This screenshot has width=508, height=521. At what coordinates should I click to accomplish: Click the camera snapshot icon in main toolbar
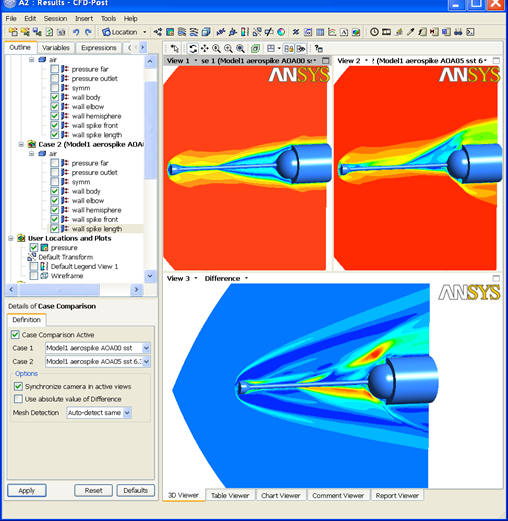click(61, 32)
